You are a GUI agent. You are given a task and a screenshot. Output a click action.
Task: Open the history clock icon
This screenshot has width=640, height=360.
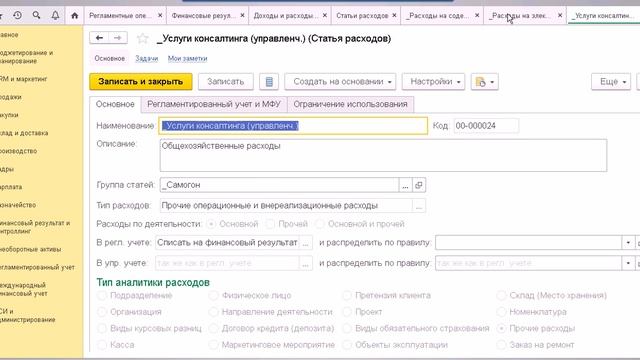click(17, 16)
